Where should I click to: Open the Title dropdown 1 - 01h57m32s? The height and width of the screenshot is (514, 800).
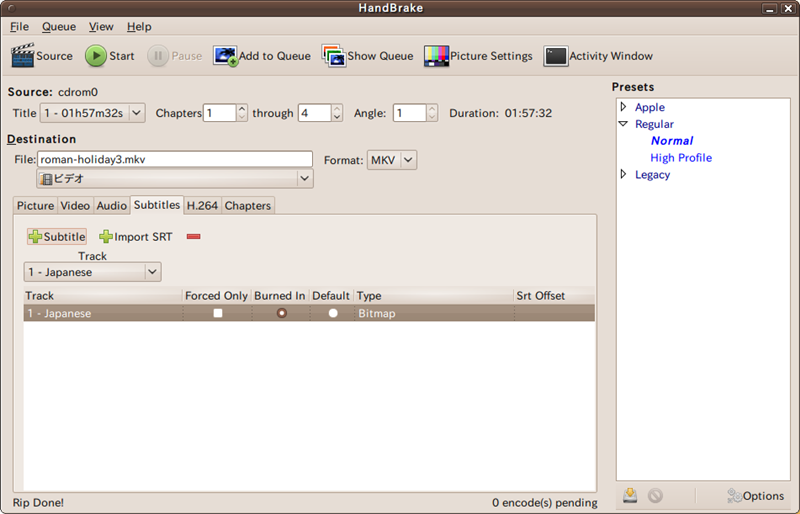pyautogui.click(x=92, y=113)
